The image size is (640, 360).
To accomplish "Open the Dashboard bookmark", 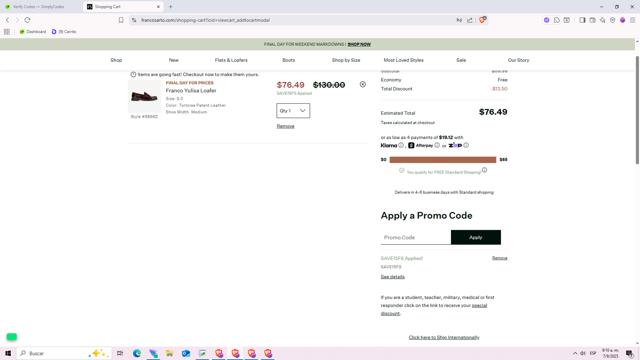I will click(33, 31).
